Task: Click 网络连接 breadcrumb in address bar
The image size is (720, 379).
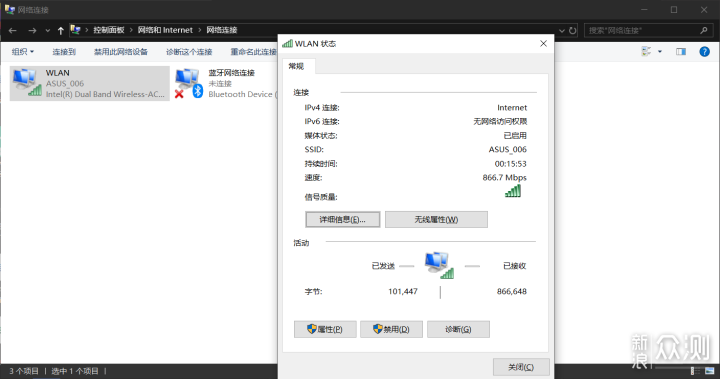Action: (222, 30)
